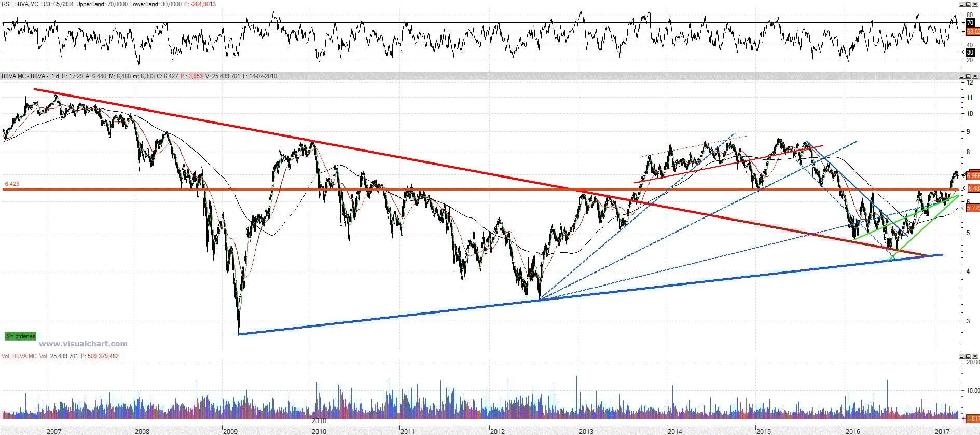
Task: Click the 10.00 tick on volume scale
Action: pos(973,391)
